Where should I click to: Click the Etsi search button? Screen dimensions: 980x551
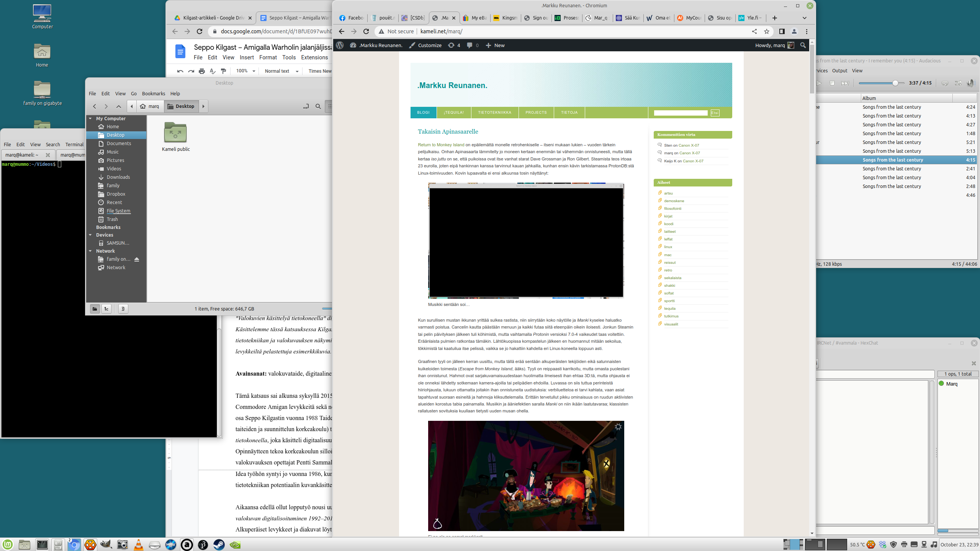[x=715, y=113]
